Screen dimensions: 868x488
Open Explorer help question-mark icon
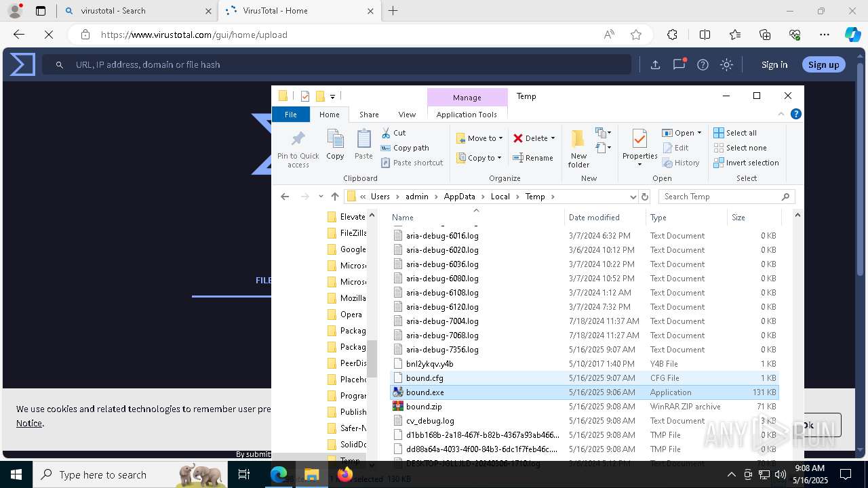click(x=796, y=115)
